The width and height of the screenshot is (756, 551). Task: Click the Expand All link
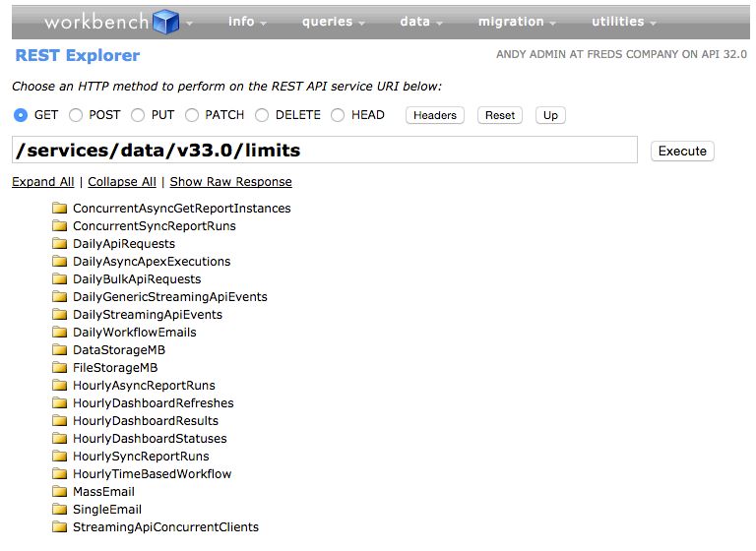43,182
